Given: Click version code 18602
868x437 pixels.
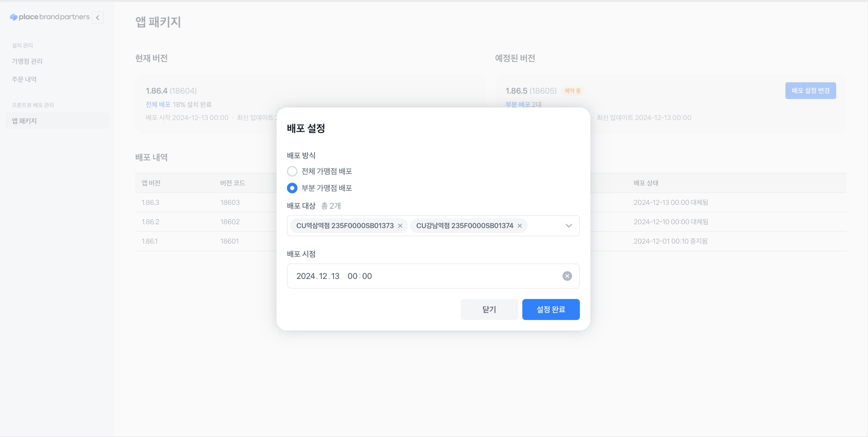Looking at the screenshot, I should tap(230, 222).
